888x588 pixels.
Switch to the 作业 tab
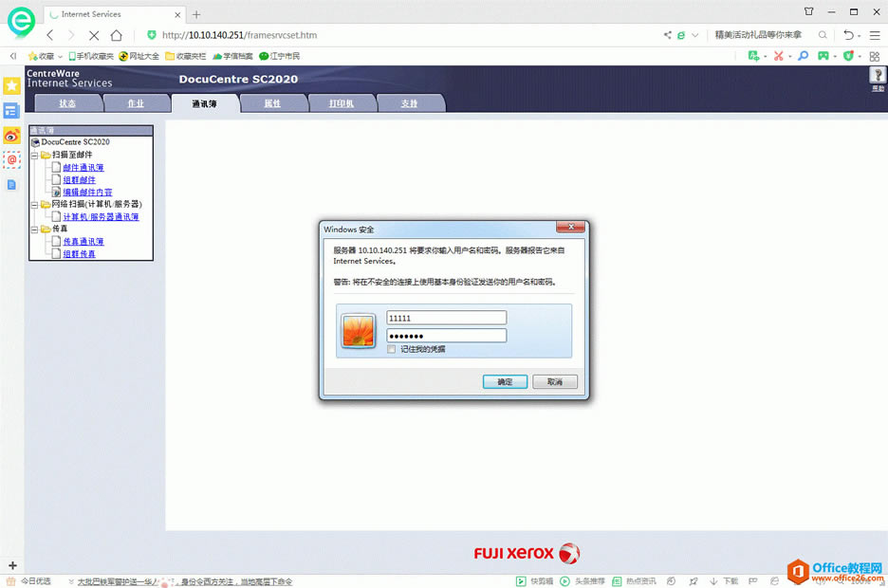pyautogui.click(x=136, y=103)
